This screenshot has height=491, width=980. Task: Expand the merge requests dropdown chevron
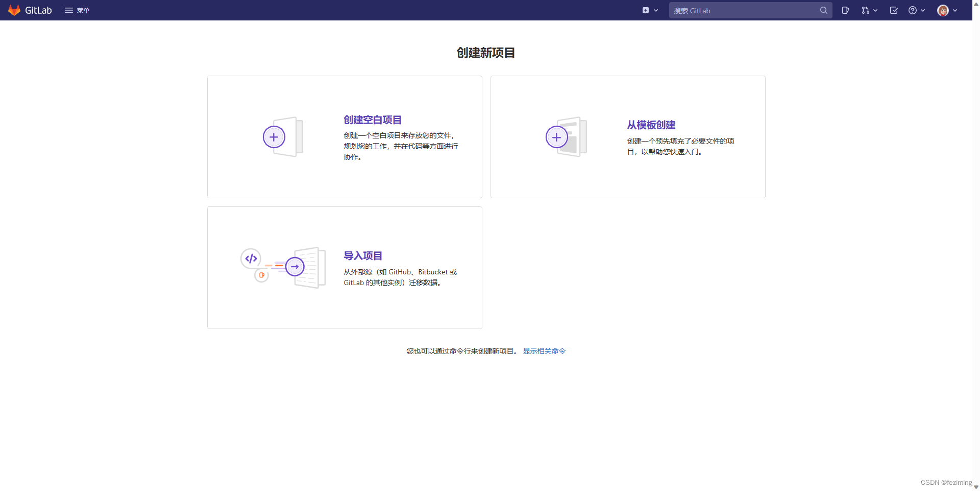coord(875,10)
